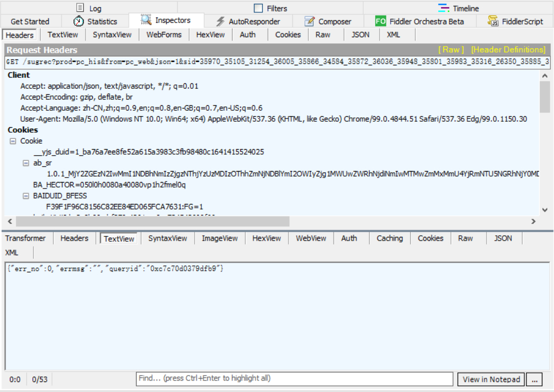Click the Inspectors magnifier icon
Screen dimensions: 554x392
tap(146, 20)
